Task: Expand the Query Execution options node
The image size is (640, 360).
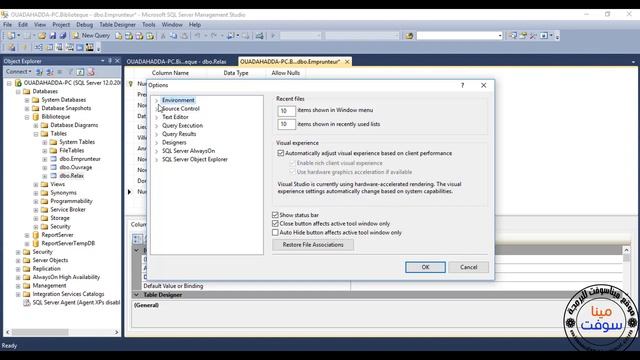Action: pyautogui.click(x=156, y=126)
